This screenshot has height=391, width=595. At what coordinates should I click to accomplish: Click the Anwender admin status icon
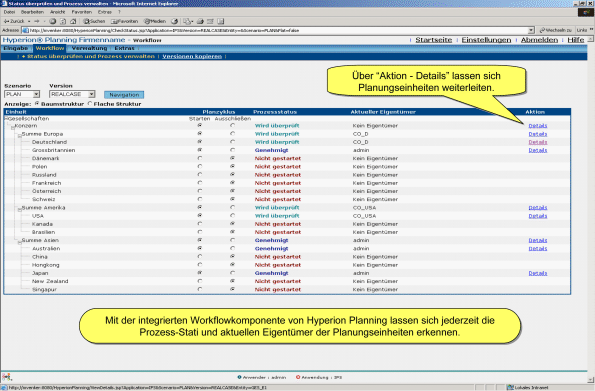coord(239,377)
